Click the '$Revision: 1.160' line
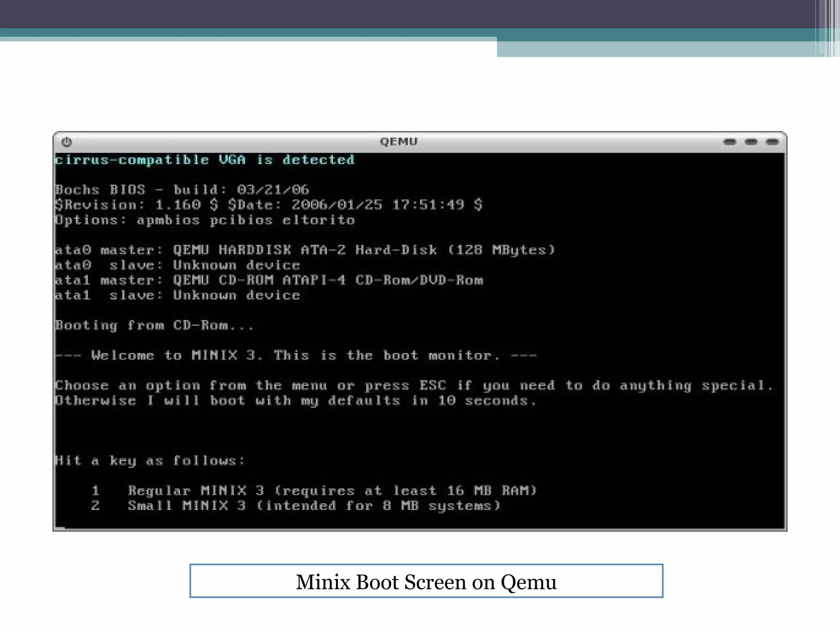Viewport: 840px width, 630px height. pyautogui.click(x=269, y=204)
